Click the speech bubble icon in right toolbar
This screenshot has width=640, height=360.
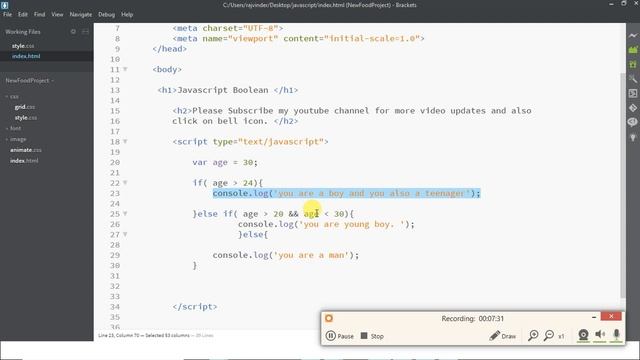click(x=633, y=122)
